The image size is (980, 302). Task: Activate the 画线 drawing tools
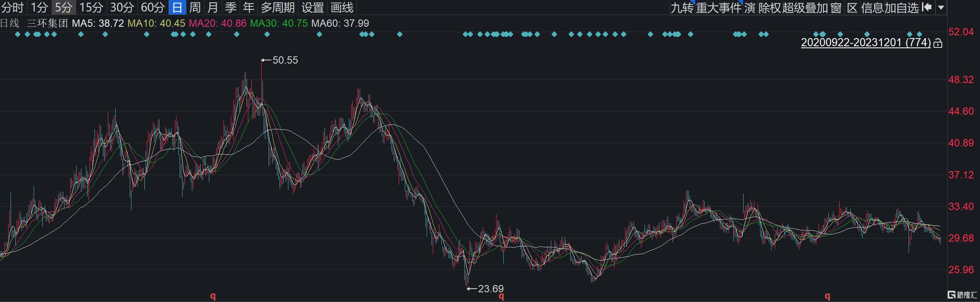342,7
